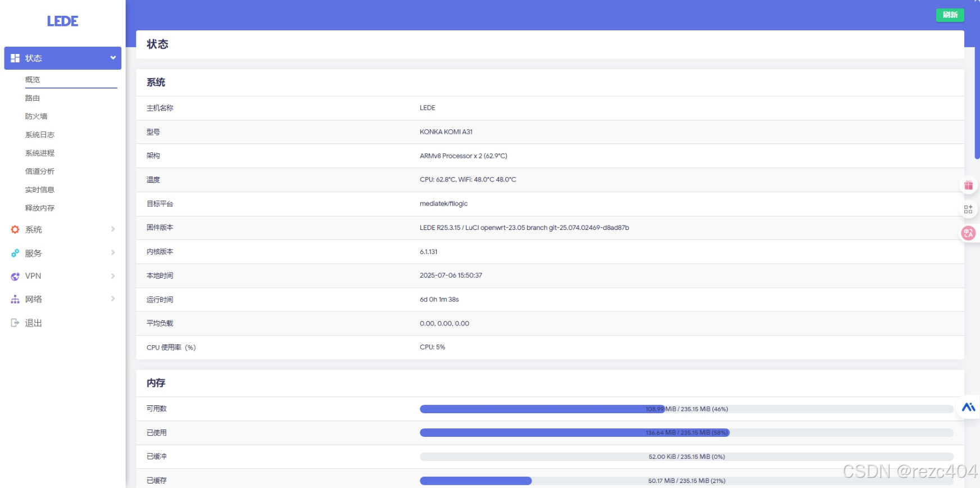This screenshot has height=488, width=980.
Task: Click the temperature value CPU: 62.8°C
Action: click(x=468, y=180)
